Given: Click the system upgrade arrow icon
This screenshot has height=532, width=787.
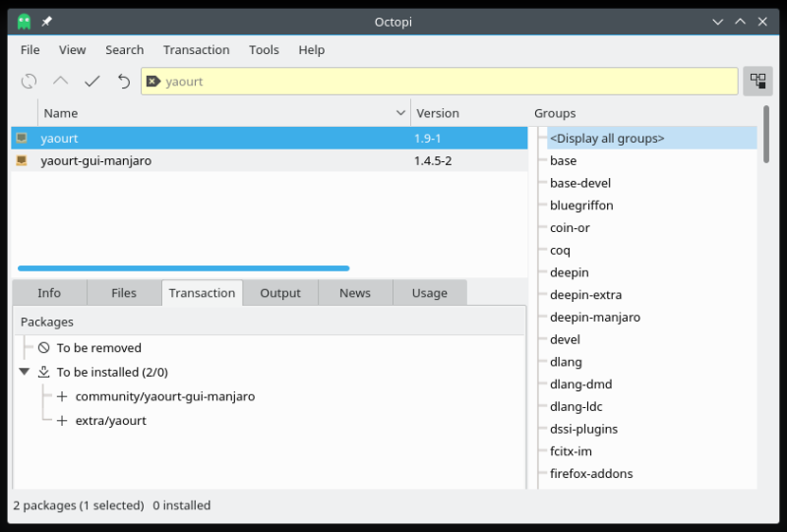Looking at the screenshot, I should point(61,82).
